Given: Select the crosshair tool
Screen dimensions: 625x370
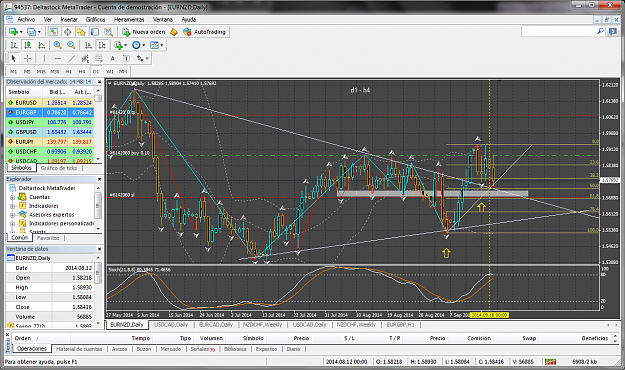Looking at the screenshot, I should point(28,58).
